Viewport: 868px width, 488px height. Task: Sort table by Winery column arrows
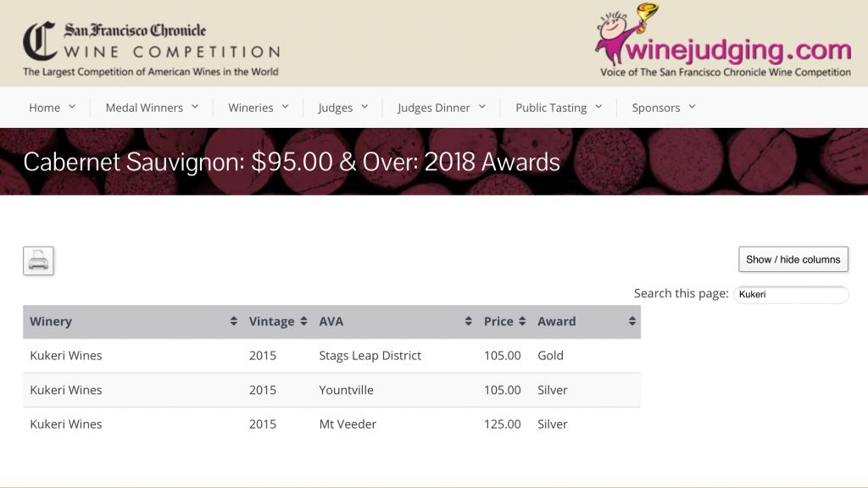[234, 322]
